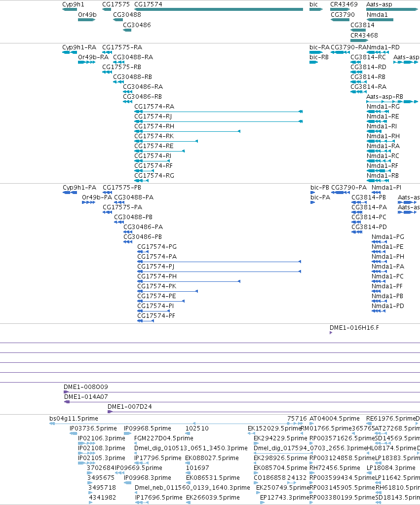Screen dimensions: 420x505
Task: Select the CR43469 gene label
Action: coord(344,4)
